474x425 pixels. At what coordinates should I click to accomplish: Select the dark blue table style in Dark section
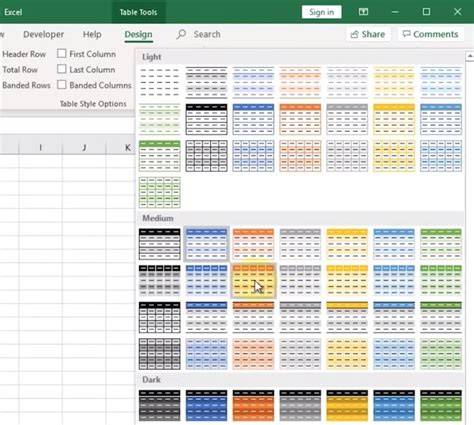click(x=206, y=405)
